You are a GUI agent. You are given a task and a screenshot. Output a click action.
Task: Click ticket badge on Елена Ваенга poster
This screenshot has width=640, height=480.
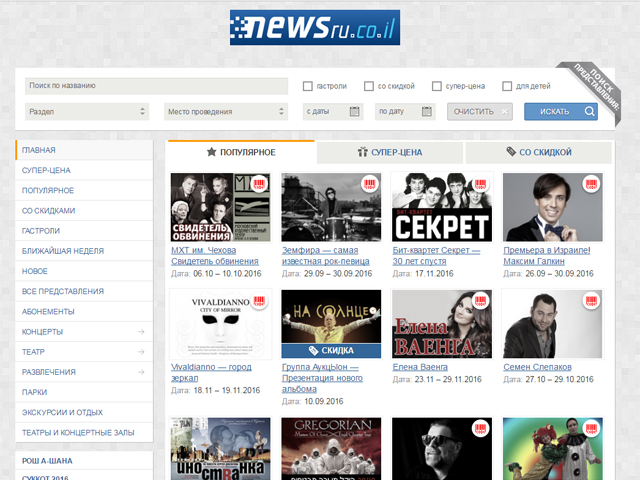(480, 301)
